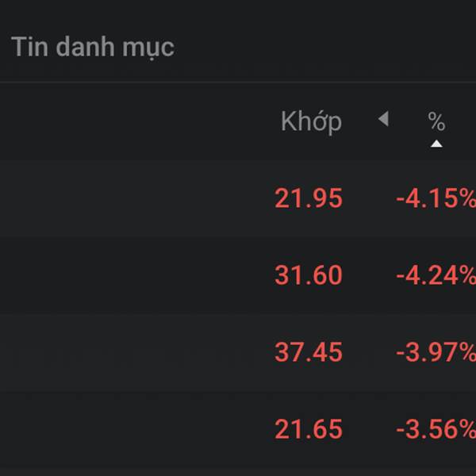This screenshot has height=476, width=476.
Task: Click the blank header area left of Khớp
Action: (x=135, y=121)
